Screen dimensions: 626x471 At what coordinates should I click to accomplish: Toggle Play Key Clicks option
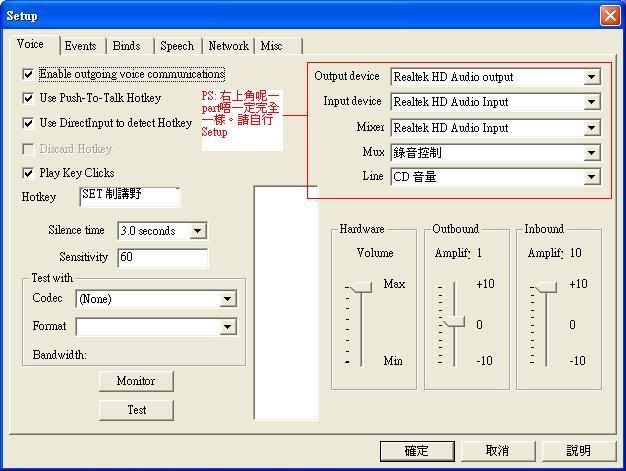click(28, 173)
